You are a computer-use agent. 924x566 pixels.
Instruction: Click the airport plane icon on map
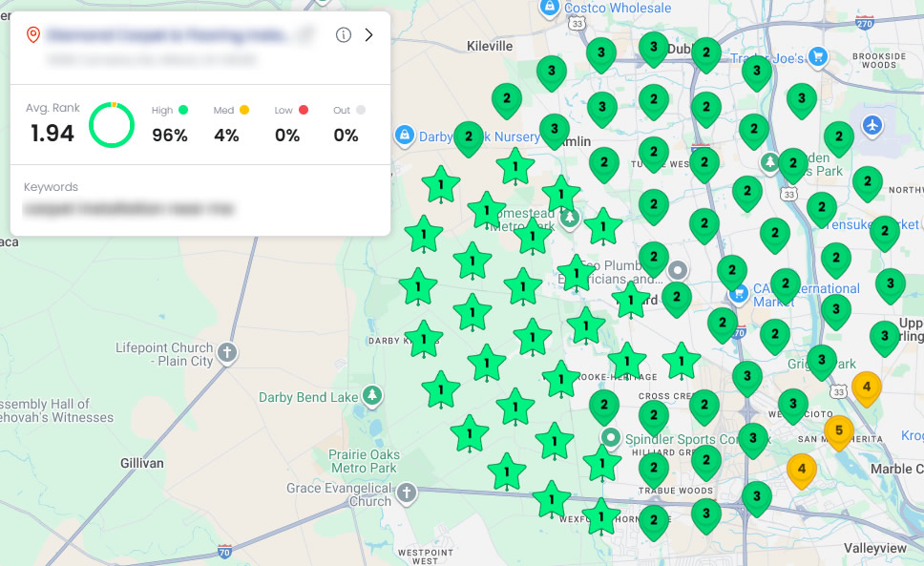click(x=871, y=125)
